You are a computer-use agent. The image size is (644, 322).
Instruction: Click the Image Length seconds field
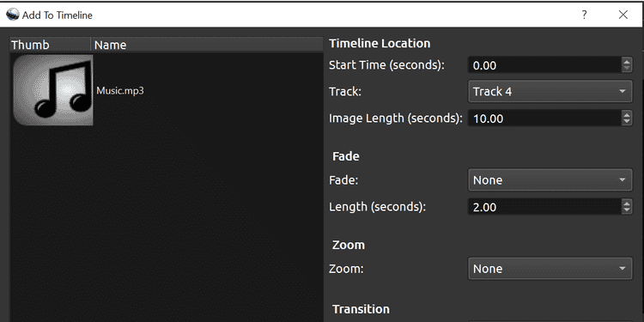pos(544,118)
